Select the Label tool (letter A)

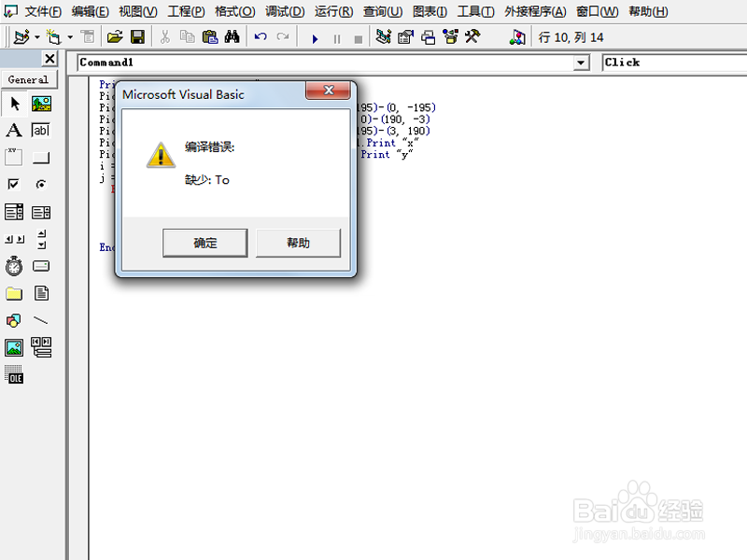tap(14, 130)
